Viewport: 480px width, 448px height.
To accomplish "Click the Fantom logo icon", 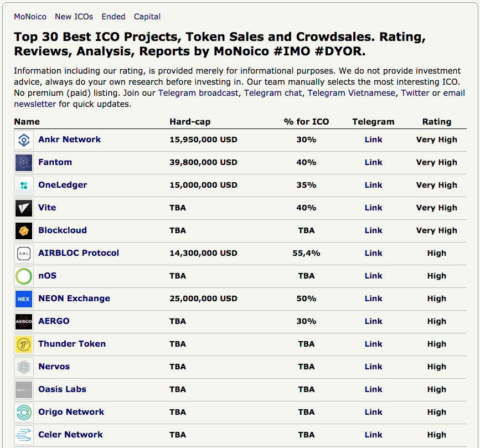I will coord(24,163).
